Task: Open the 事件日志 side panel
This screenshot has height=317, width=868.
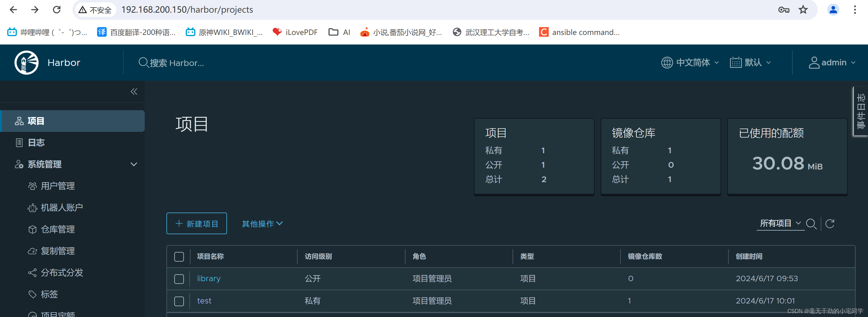Action: coord(860,111)
